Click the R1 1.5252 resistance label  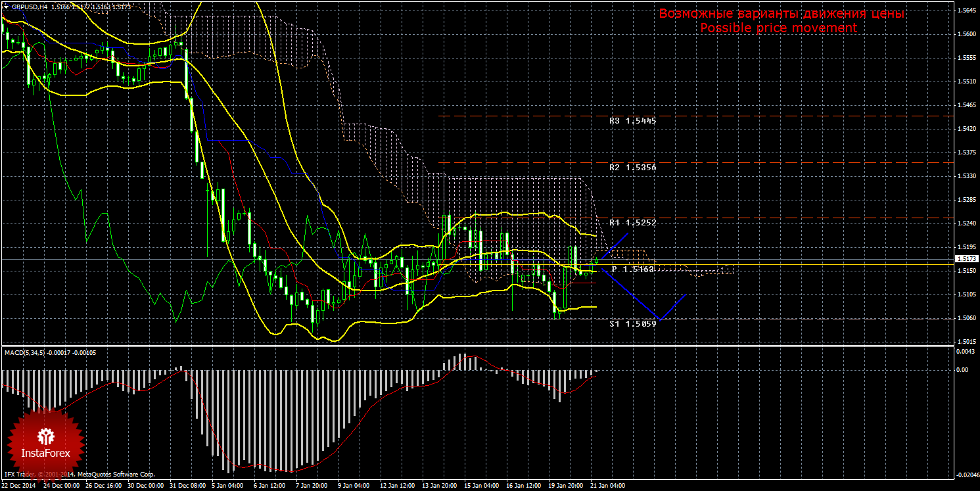coord(632,223)
